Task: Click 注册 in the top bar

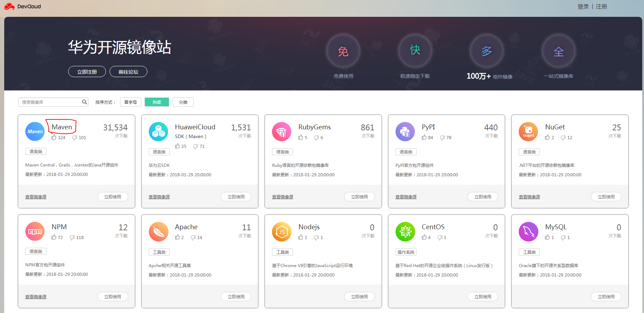Action: click(x=602, y=6)
